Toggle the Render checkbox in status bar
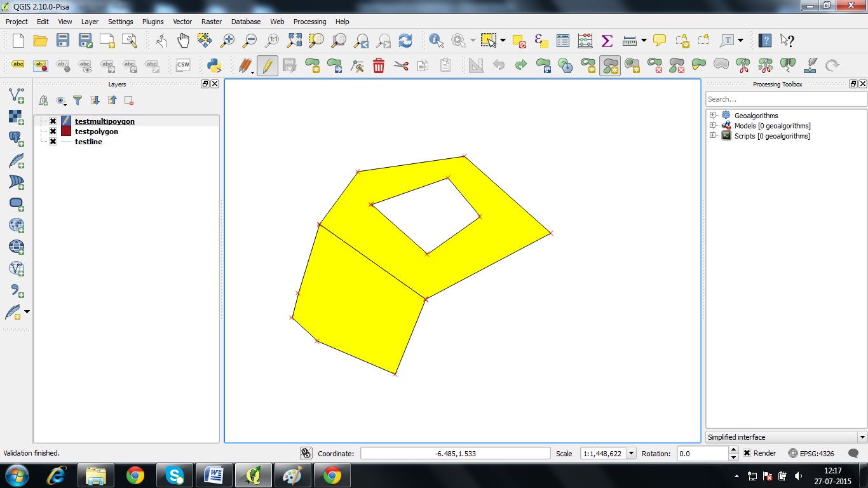 pos(746,453)
